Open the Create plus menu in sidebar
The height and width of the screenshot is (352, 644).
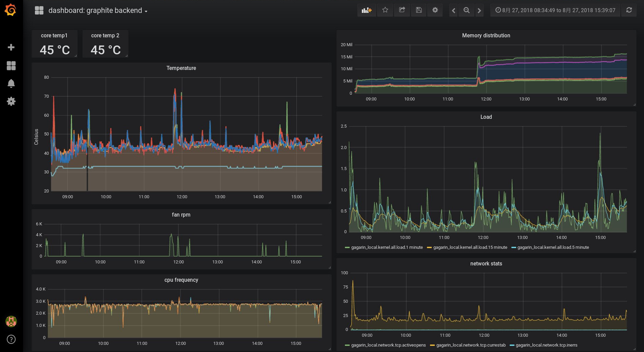pyautogui.click(x=11, y=47)
